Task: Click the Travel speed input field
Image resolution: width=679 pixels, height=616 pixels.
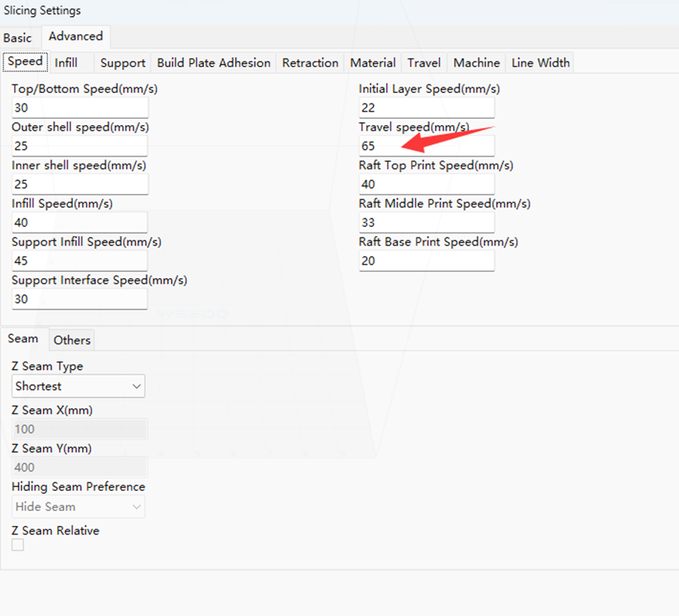Action: pyautogui.click(x=426, y=146)
